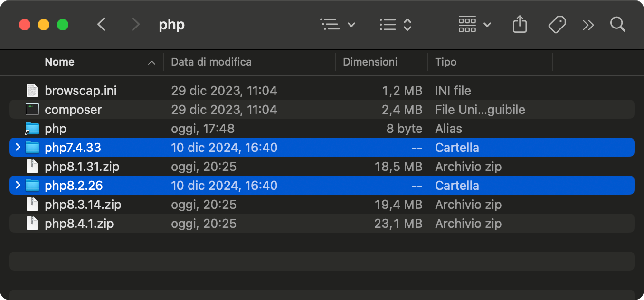The image size is (644, 300).
Task: Click the yellow minimize window button
Action: tap(43, 25)
